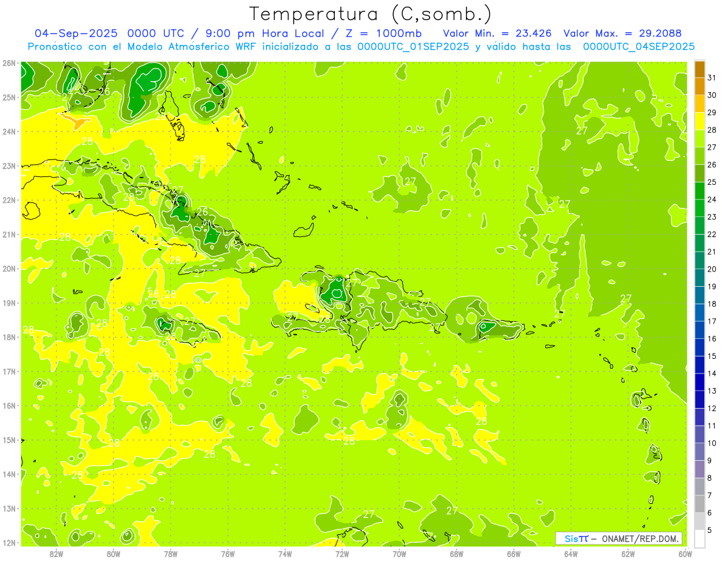Click the "31" label on the color bar
728x562 pixels.
tap(712, 78)
